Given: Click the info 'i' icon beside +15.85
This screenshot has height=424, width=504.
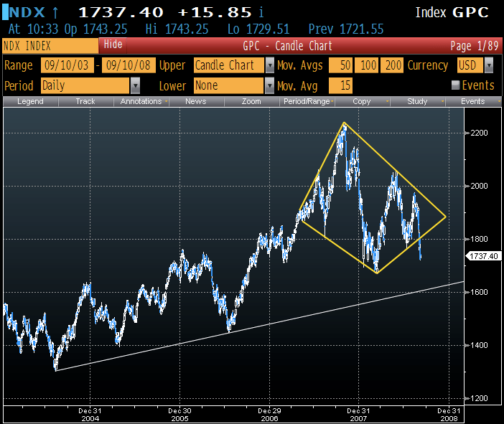Looking at the screenshot, I should click(261, 12).
